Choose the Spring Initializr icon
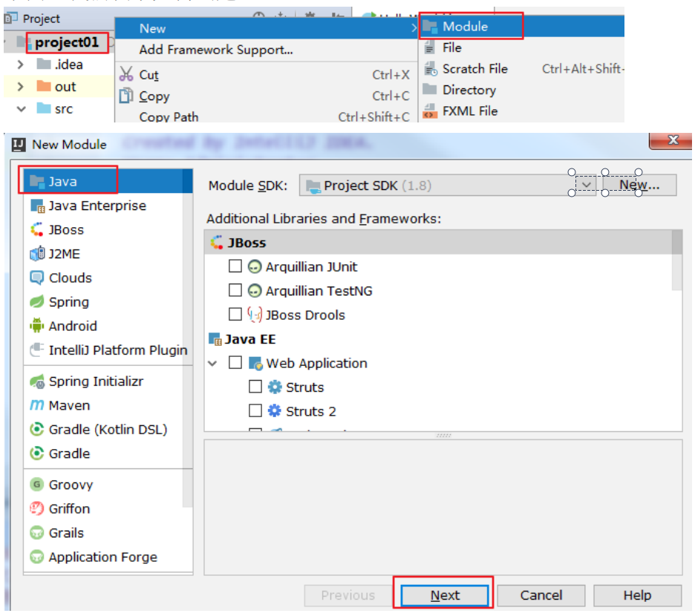Viewport: 695px width, 616px height. [x=37, y=381]
